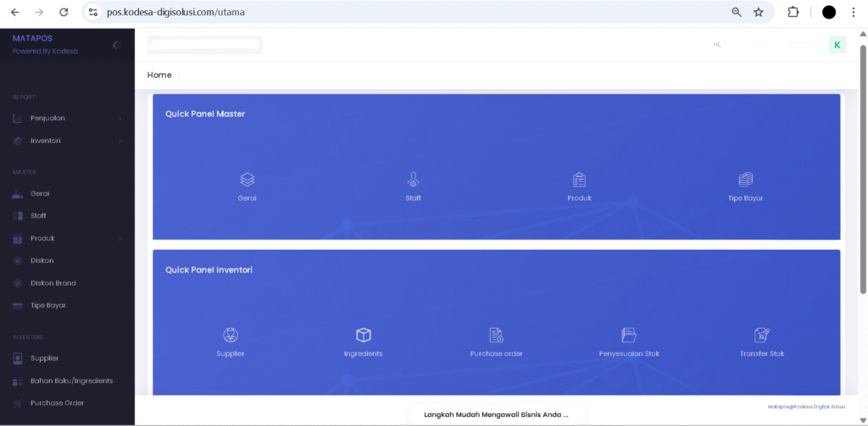This screenshot has height=426, width=868.
Task: Expand the Produk submenu chevron
Action: (120, 239)
